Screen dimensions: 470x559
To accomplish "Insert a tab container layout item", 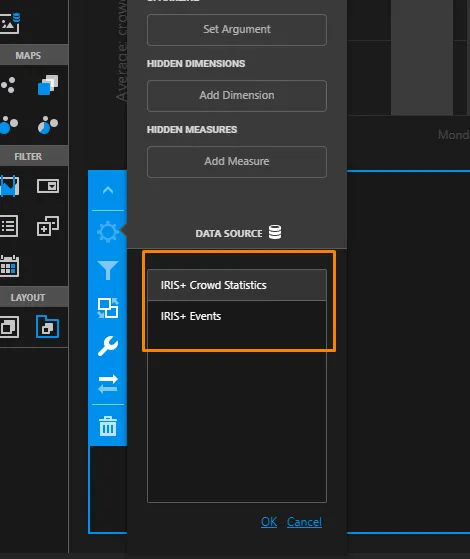I will click(x=47, y=327).
